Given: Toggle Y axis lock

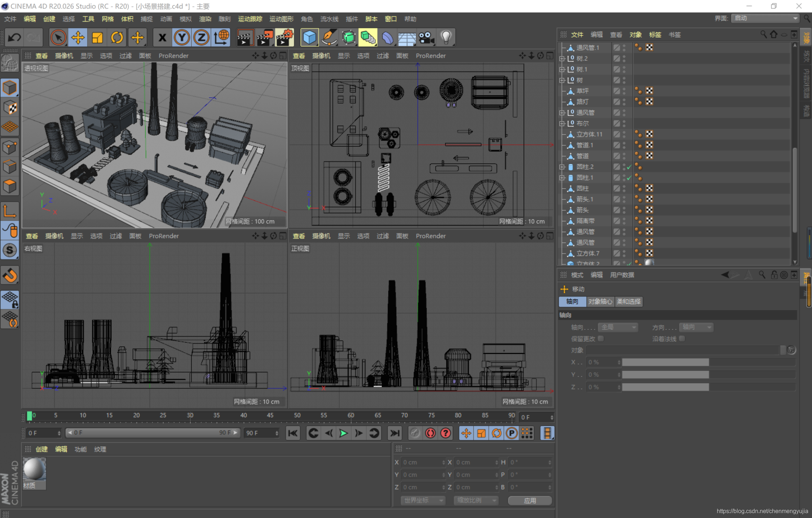Looking at the screenshot, I should pyautogui.click(x=182, y=37).
